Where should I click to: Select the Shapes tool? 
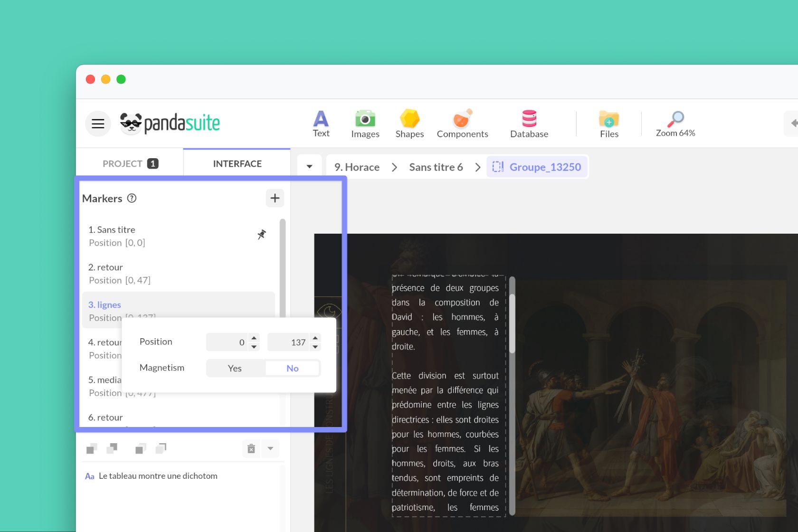[409, 123]
